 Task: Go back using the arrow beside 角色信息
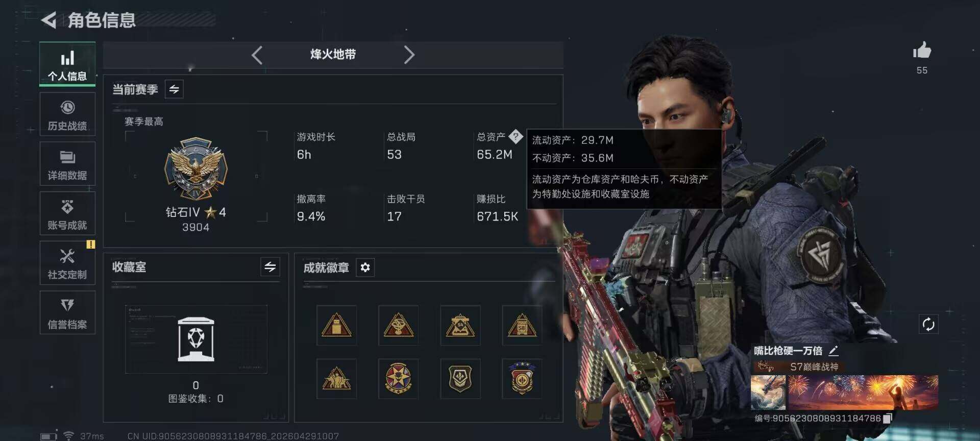click(48, 20)
